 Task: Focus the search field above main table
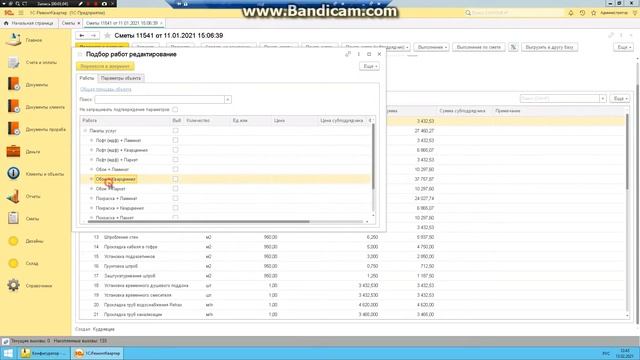[560, 98]
